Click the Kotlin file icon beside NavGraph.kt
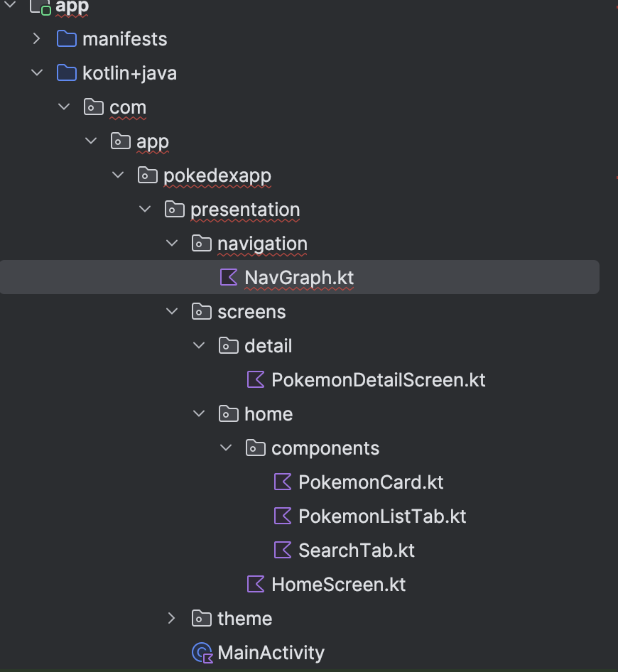 tap(229, 277)
